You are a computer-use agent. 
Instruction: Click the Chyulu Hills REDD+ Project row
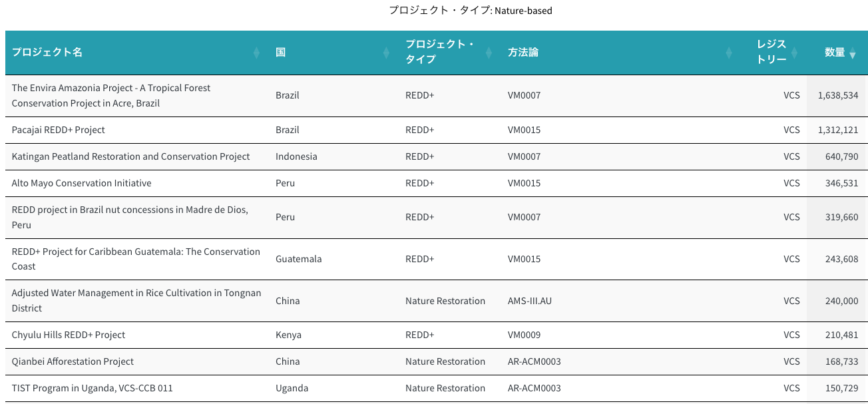click(x=69, y=335)
